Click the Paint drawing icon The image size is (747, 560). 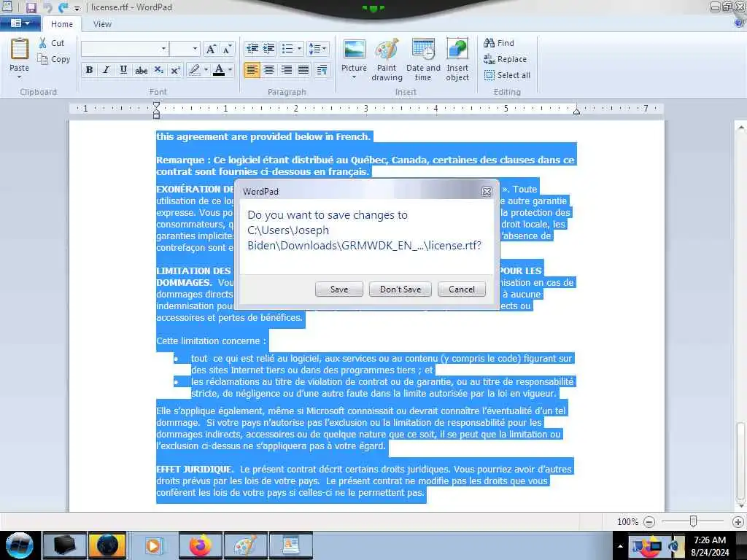[x=387, y=50]
